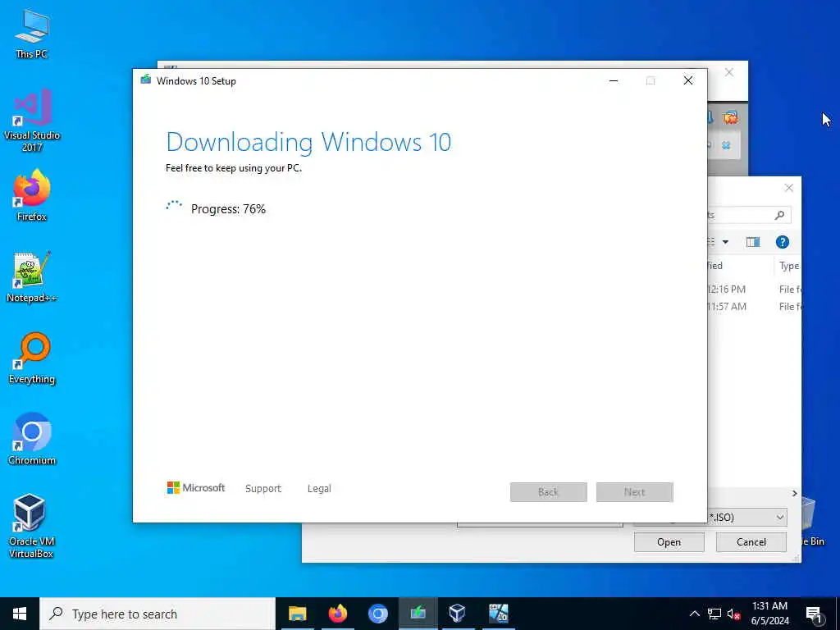Show hidden system tray icons
This screenshot has width=840, height=630.
coord(694,614)
